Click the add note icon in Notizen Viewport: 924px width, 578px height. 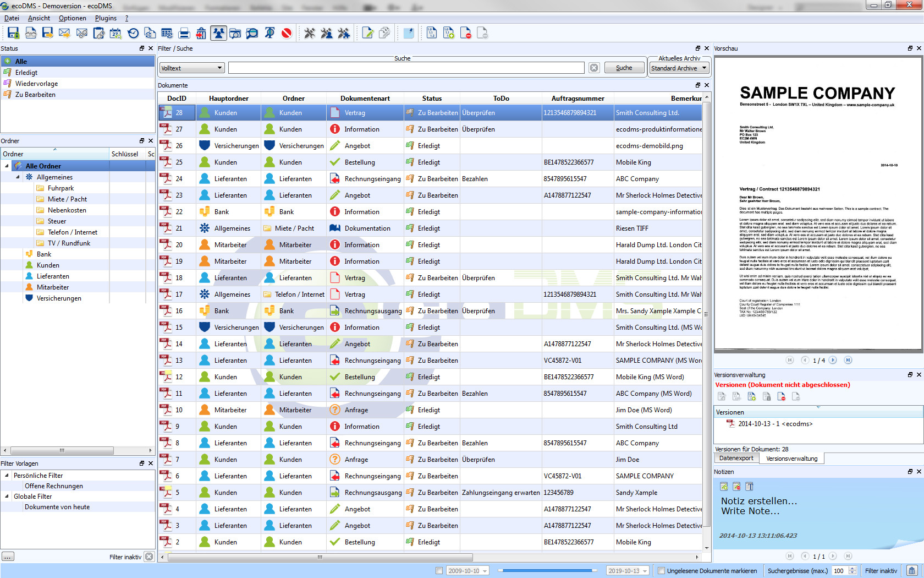click(x=724, y=487)
